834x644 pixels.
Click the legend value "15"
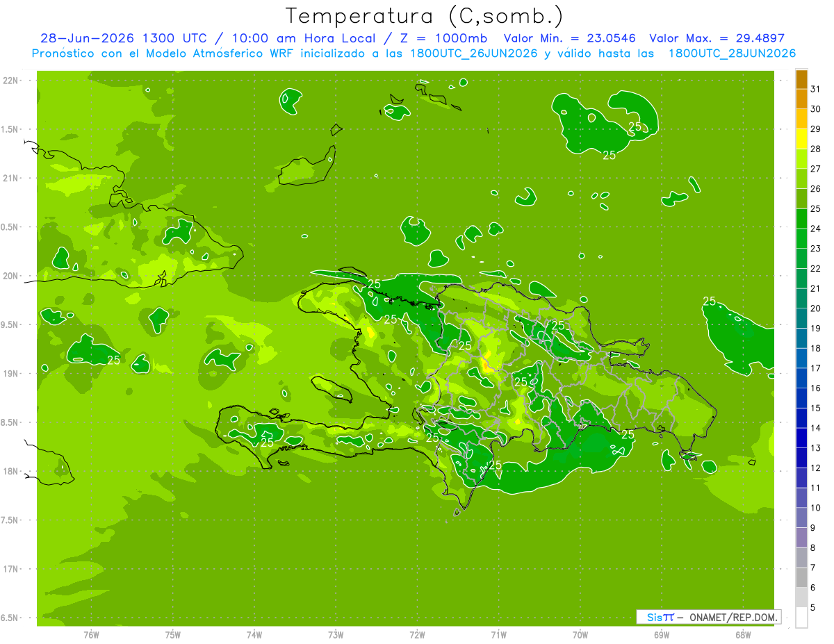[x=815, y=408]
